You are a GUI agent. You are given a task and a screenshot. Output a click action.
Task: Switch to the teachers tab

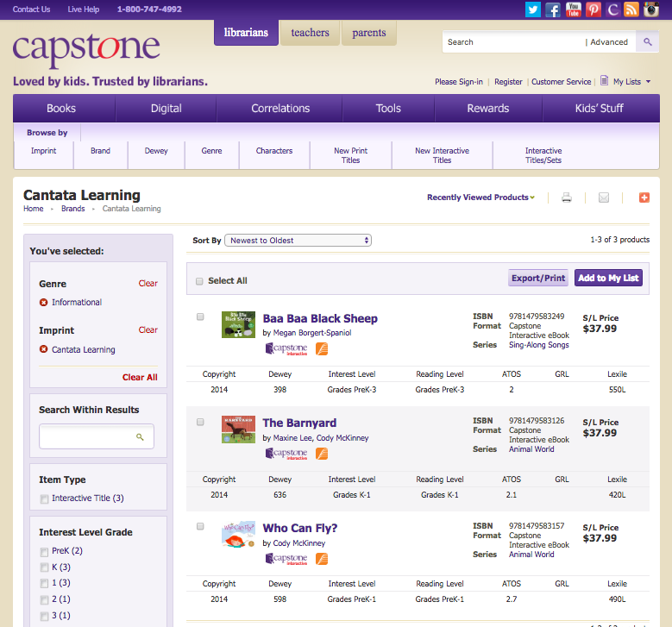point(310,33)
